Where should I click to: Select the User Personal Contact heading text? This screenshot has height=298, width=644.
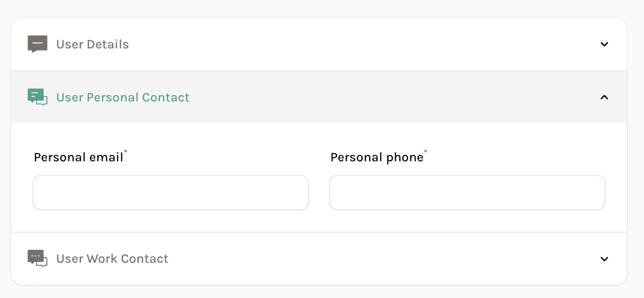pyautogui.click(x=123, y=97)
